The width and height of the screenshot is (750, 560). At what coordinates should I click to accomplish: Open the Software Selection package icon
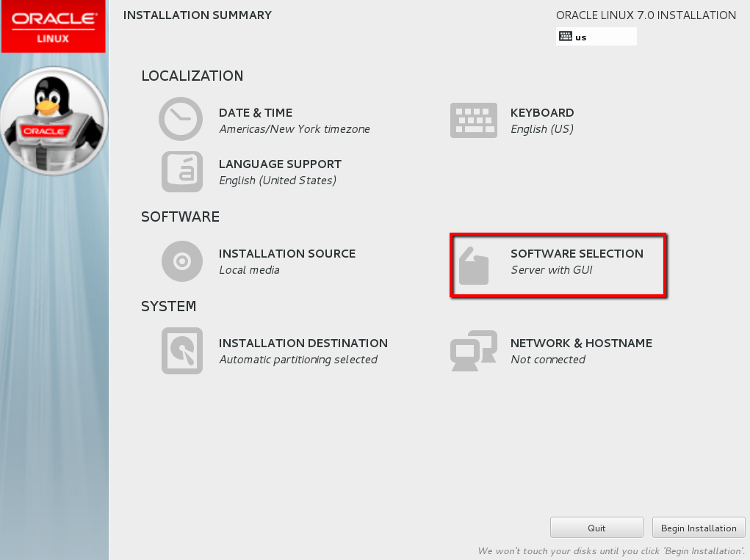[x=474, y=266]
